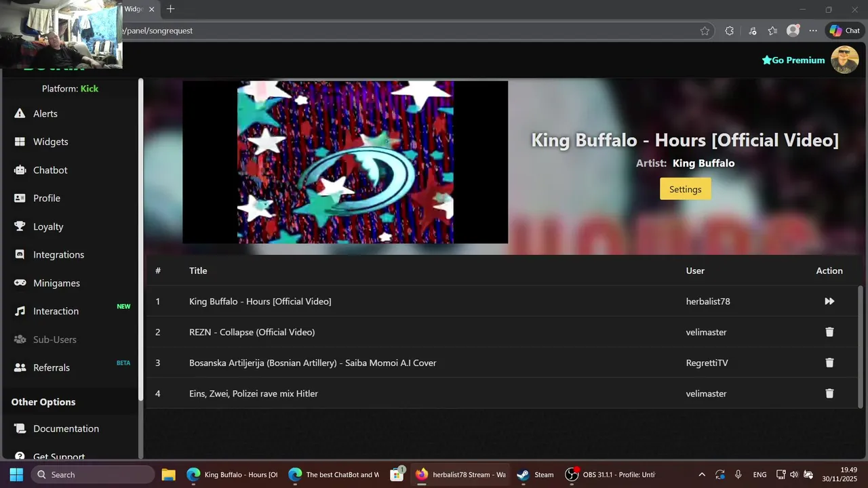Open Documentation under Other Options
Screen dimensions: 868x488
point(66,428)
